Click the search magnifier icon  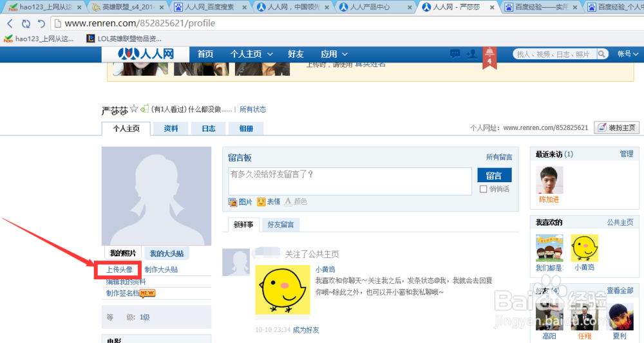point(601,54)
